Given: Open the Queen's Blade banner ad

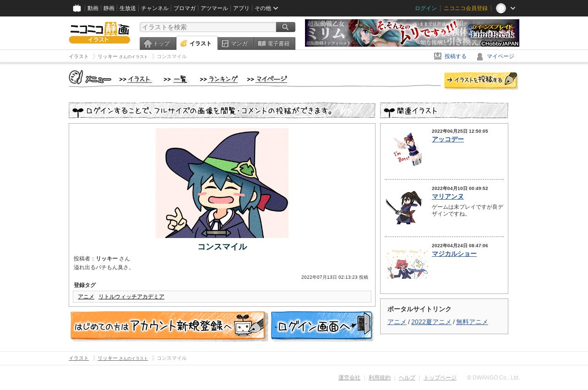Looking at the screenshot, I should click(412, 33).
